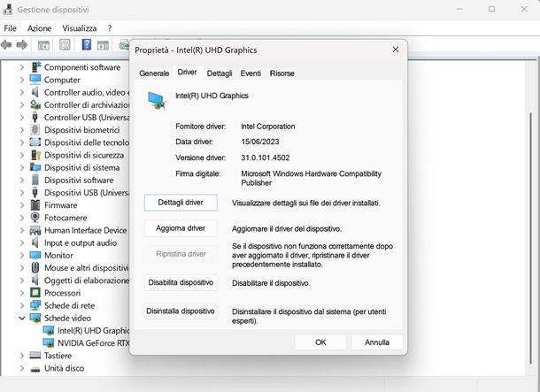This screenshot has width=540, height=392.
Task: Click the Disabilita dispositivo button
Action: click(181, 282)
